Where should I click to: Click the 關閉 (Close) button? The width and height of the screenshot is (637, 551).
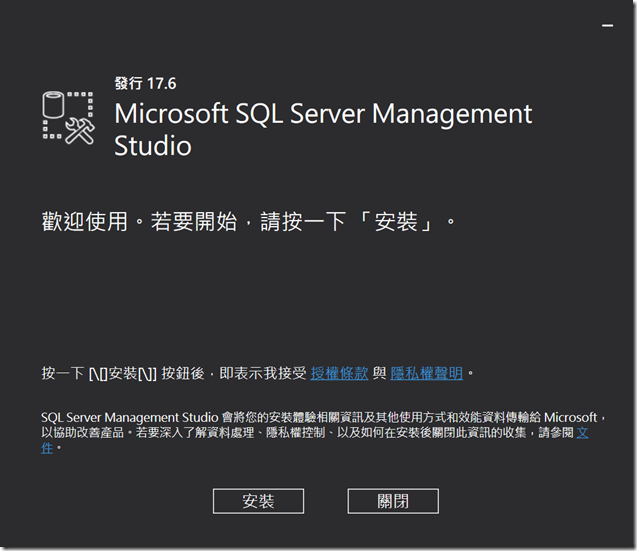point(393,501)
